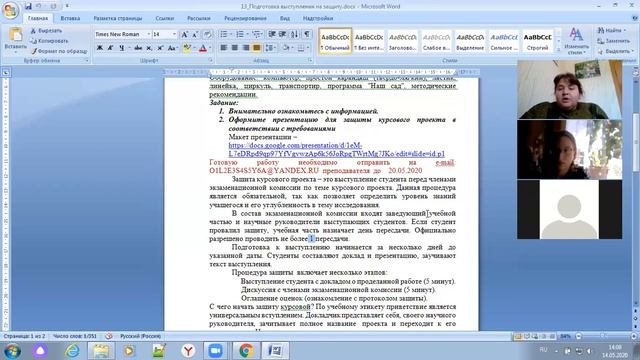Screen dimensions: 640x360
Task: Toggle bold formatting (Ж)
Action: pos(100,48)
